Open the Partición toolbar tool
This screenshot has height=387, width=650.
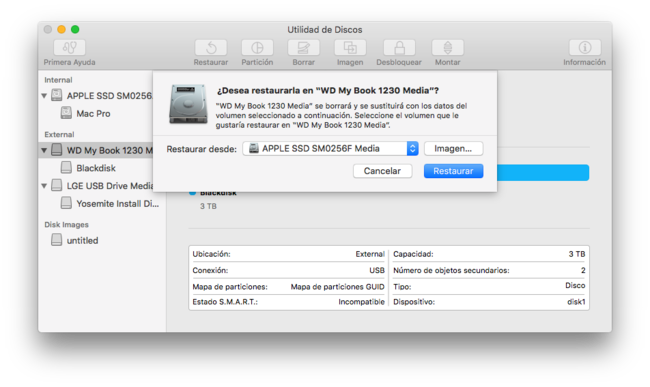(x=257, y=48)
